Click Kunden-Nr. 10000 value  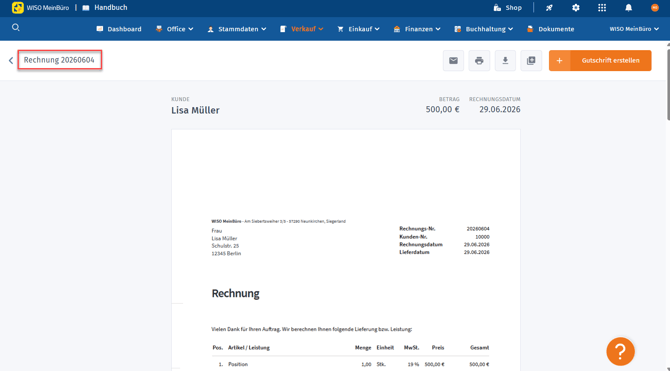pos(482,237)
